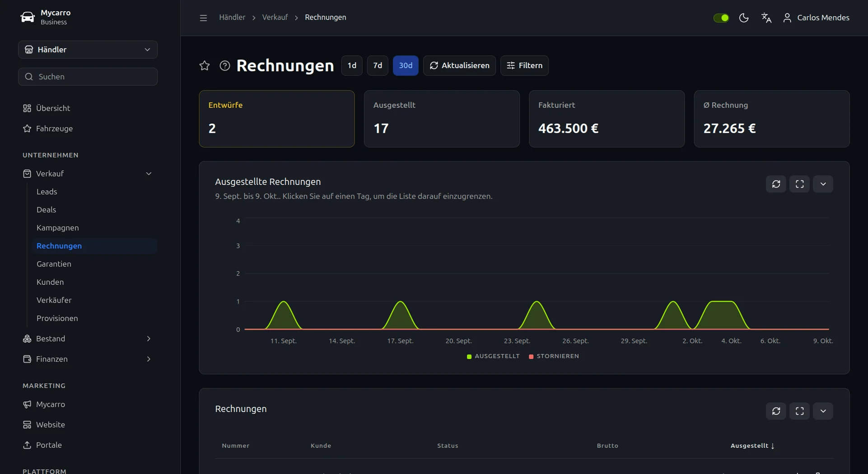Viewport: 868px width, 474px height.
Task: Open Fahrzeuge in the sidebar
Action: click(x=88, y=128)
